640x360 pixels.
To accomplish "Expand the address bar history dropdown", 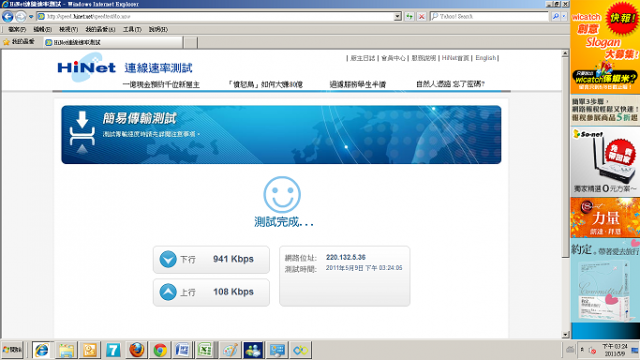I will [x=398, y=16].
